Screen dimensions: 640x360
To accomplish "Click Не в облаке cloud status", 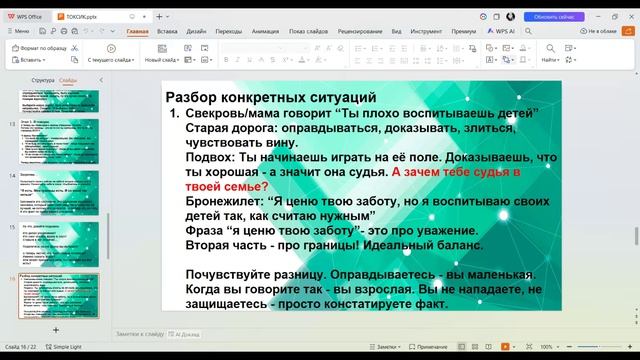I will point(598,31).
